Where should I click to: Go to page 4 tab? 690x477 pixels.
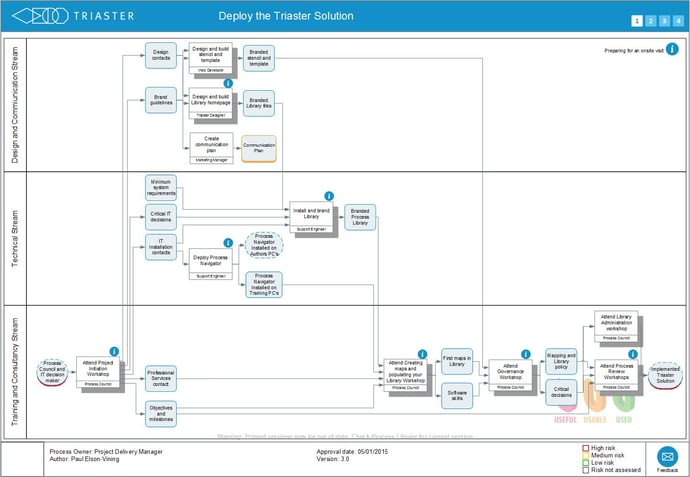coord(678,21)
